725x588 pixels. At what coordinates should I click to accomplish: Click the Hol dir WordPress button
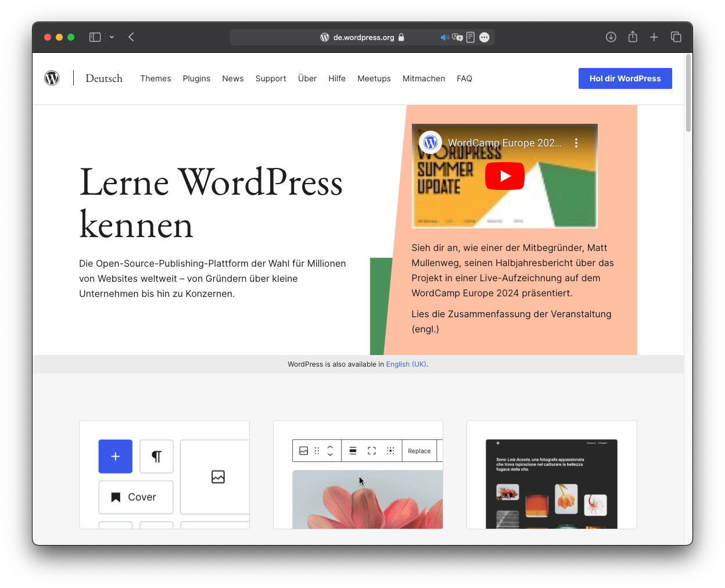point(625,78)
